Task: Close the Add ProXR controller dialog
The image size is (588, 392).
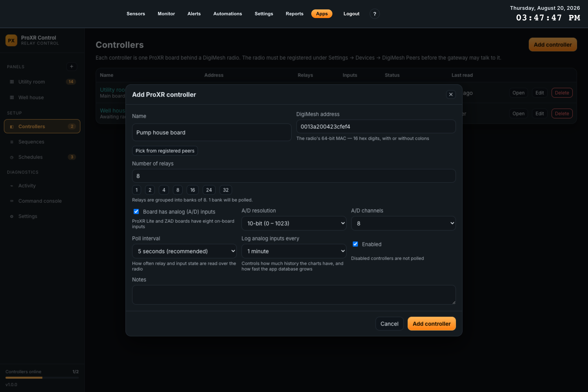Action: click(x=451, y=94)
